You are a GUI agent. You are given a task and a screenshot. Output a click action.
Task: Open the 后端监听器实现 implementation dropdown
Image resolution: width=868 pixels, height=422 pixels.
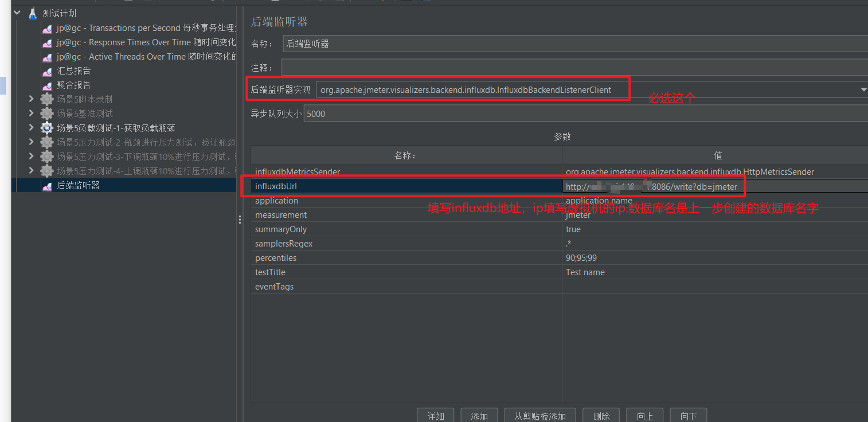coord(863,90)
